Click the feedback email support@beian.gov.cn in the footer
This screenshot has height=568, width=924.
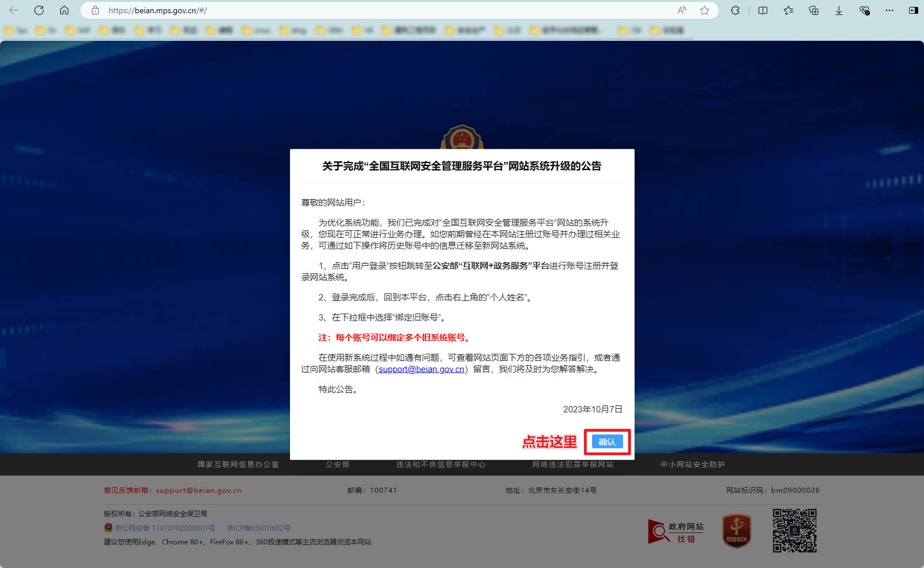199,490
